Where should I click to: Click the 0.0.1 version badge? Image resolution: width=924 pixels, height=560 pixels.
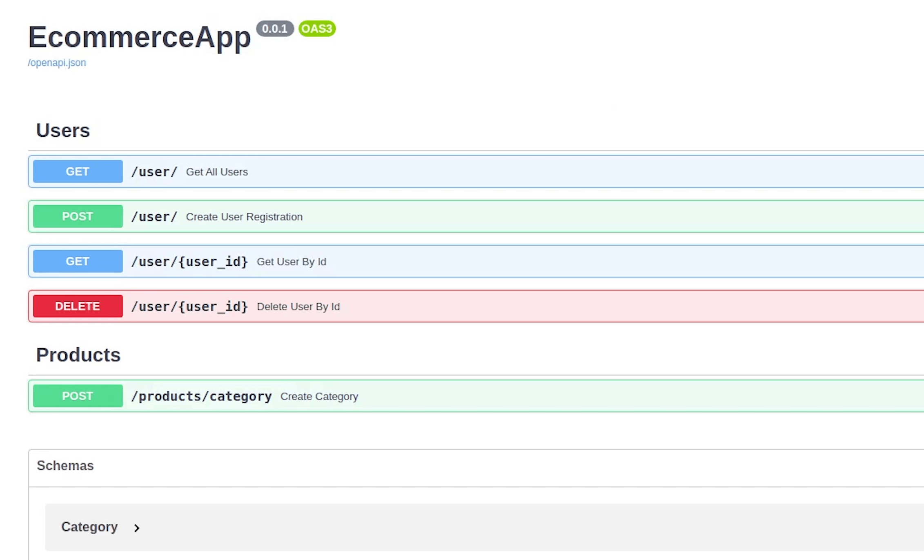[x=275, y=29]
